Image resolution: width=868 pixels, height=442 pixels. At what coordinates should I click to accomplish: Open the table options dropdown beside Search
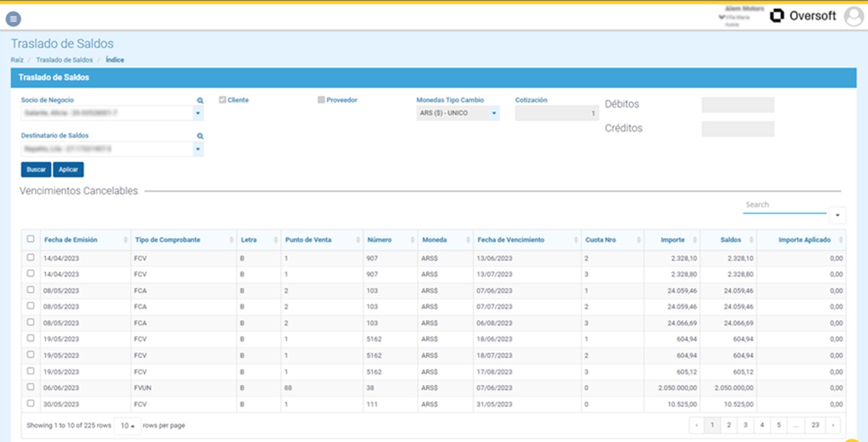click(837, 216)
